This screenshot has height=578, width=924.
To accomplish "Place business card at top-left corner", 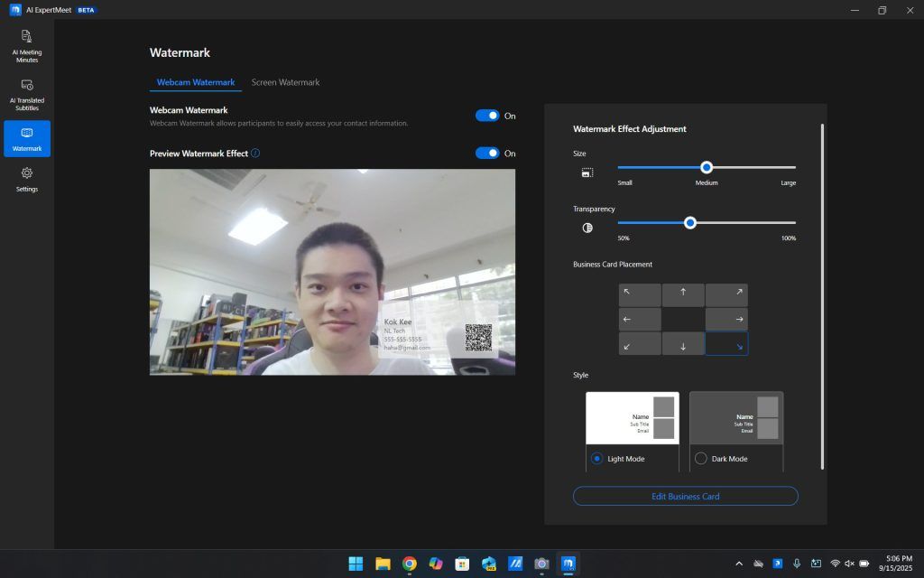I will tap(640, 295).
